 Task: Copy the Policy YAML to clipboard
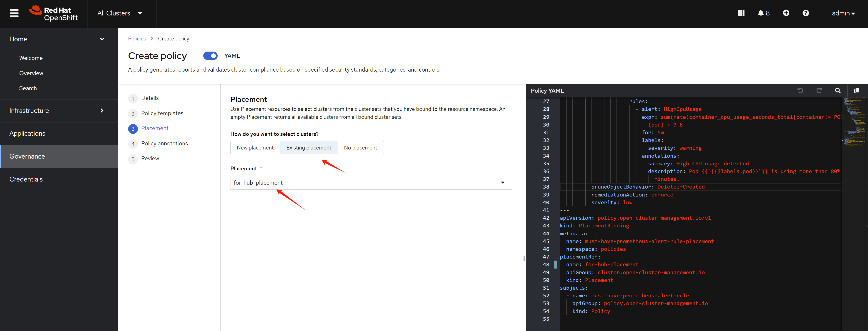click(857, 91)
